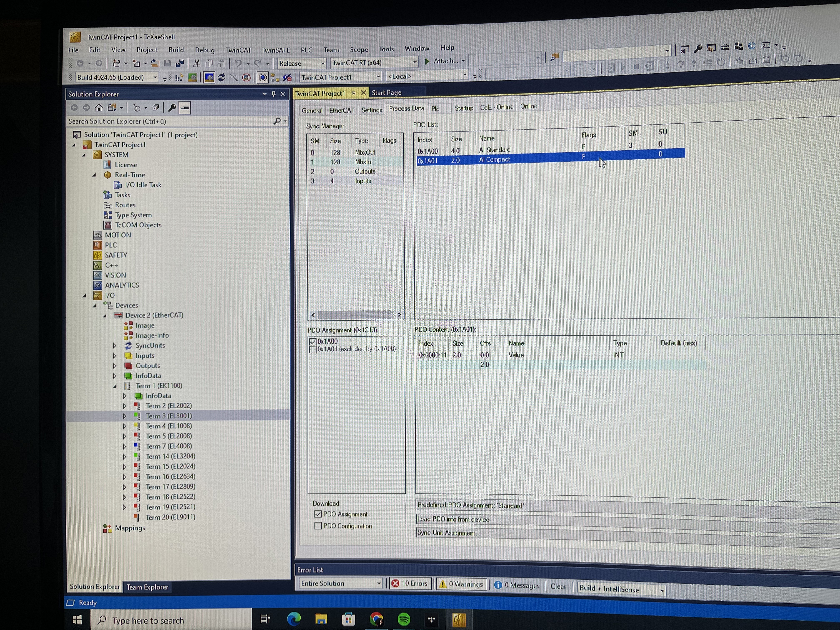Enable the Download PDO Configuration checkbox
This screenshot has height=630, width=840.
318,526
